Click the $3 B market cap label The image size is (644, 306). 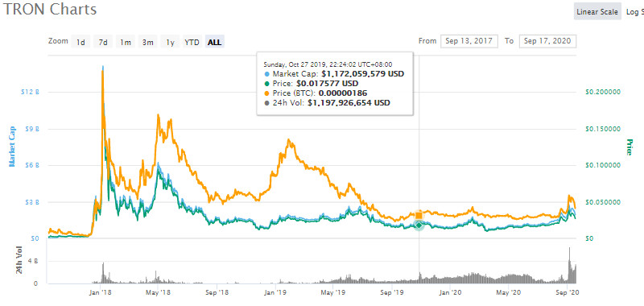click(x=31, y=202)
